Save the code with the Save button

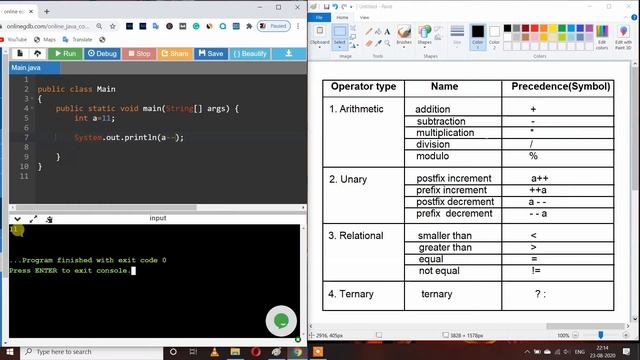click(211, 53)
